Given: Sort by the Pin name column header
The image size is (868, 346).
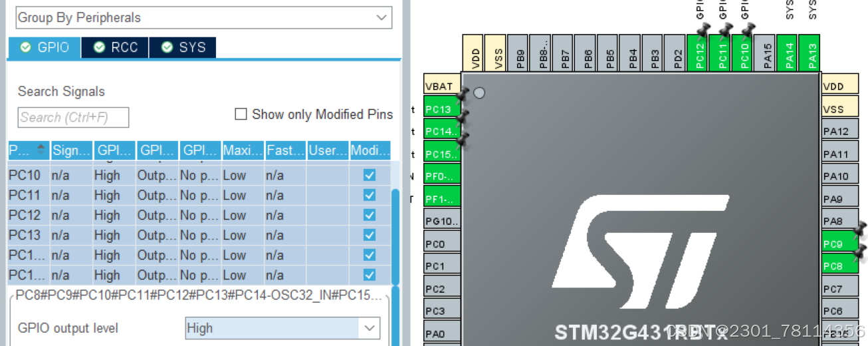Looking at the screenshot, I should pos(29,150).
